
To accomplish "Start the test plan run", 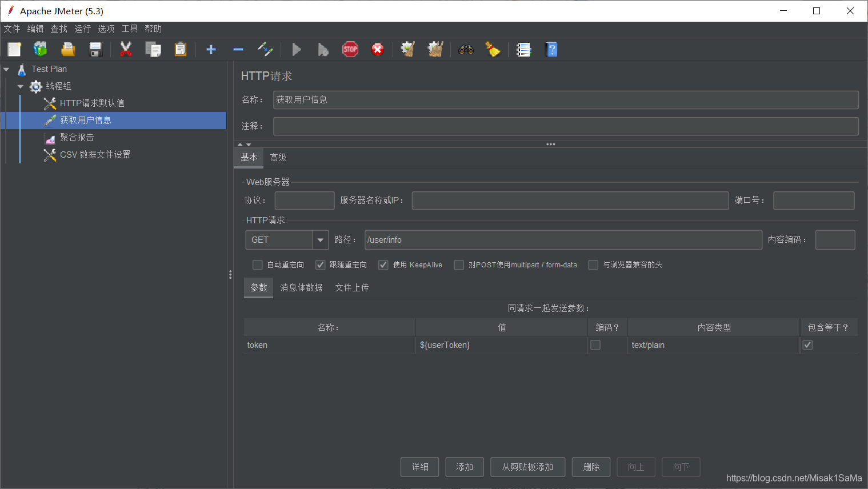I will [297, 49].
